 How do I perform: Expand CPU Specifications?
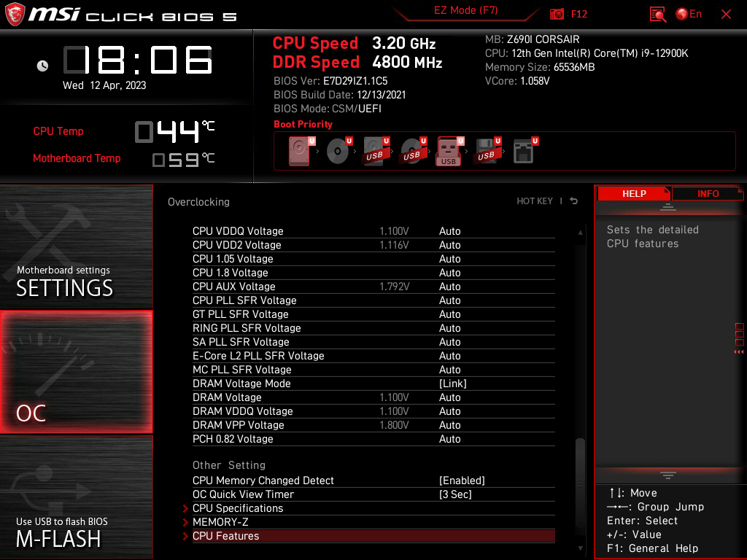tap(238, 507)
